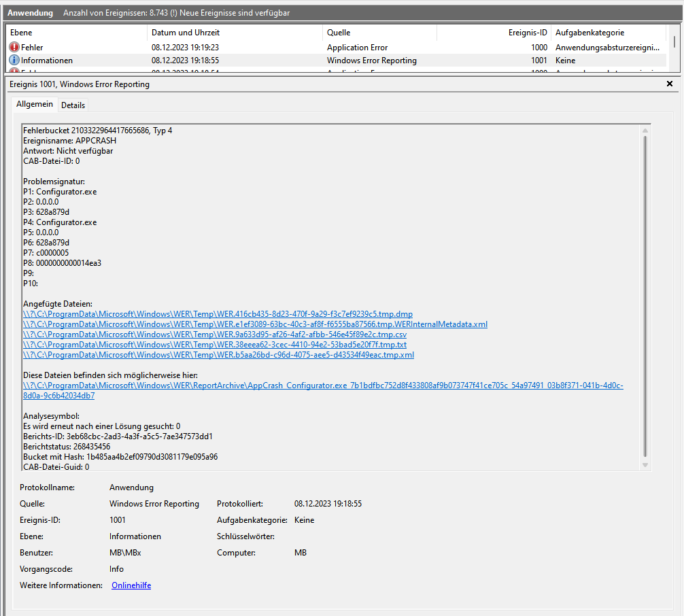Click the P3: 628a879d line
Image resolution: width=684 pixels, height=616 pixels.
tap(46, 212)
